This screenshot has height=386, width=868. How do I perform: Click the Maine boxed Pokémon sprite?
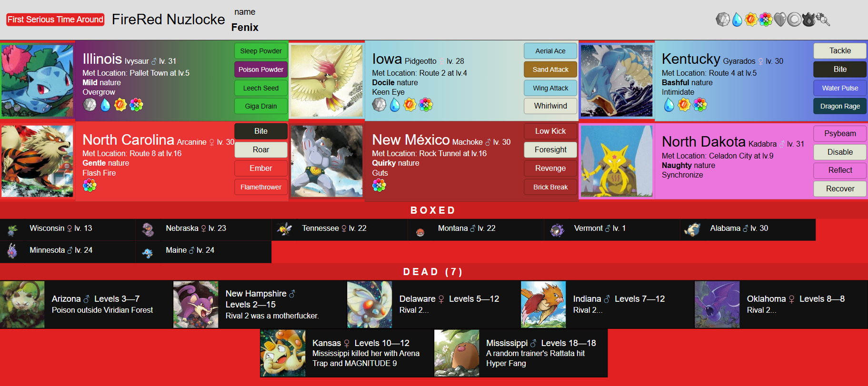pyautogui.click(x=148, y=252)
